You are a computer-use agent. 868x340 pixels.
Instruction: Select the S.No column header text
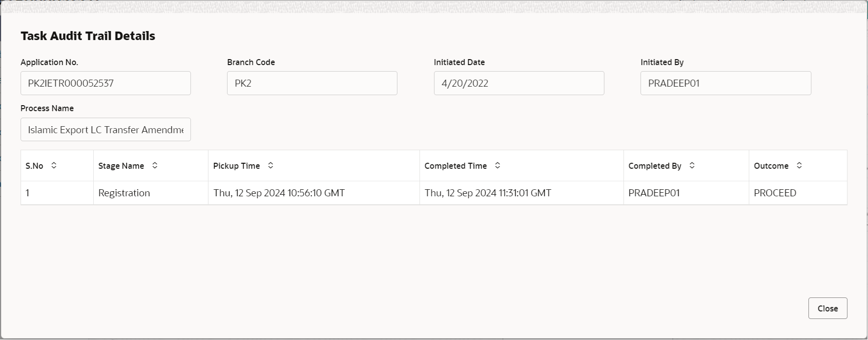click(x=35, y=166)
